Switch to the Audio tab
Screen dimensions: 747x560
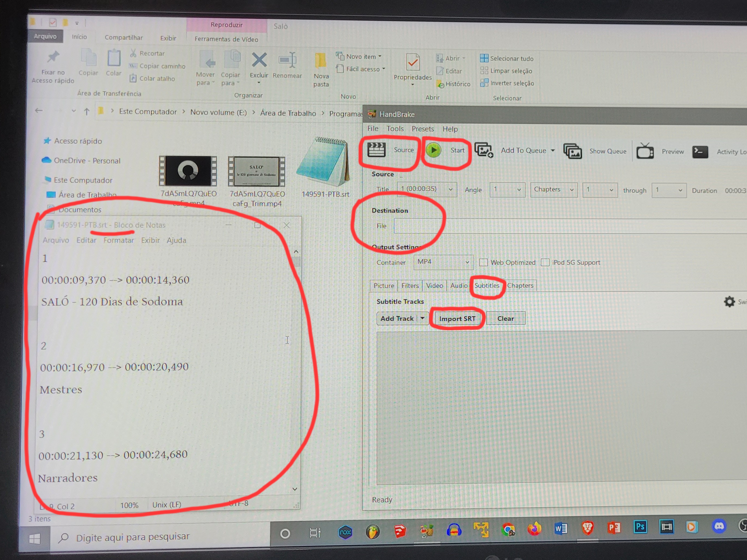(458, 285)
